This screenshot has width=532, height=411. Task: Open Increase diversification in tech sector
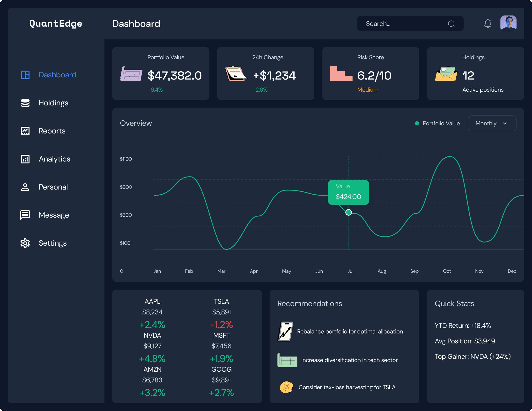[349, 360]
